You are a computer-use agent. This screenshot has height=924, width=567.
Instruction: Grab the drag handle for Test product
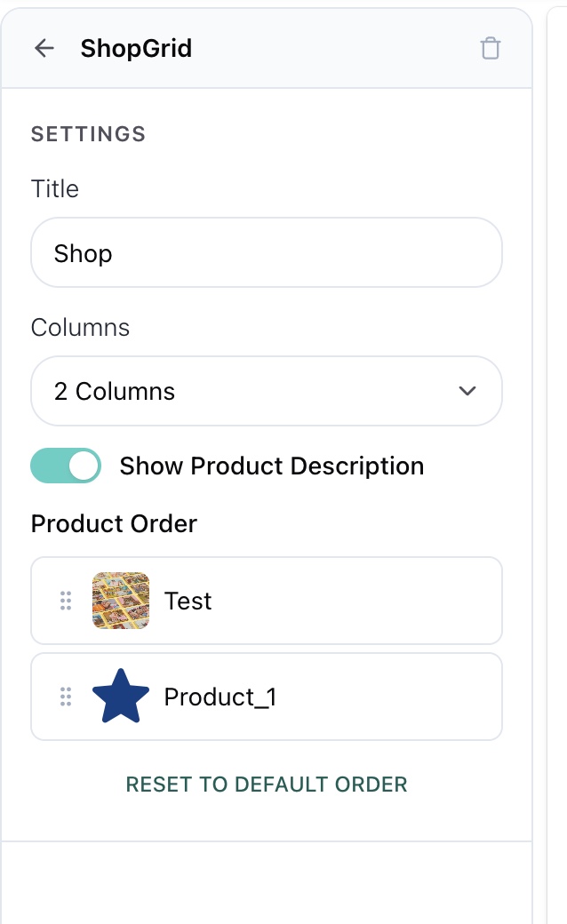click(66, 601)
